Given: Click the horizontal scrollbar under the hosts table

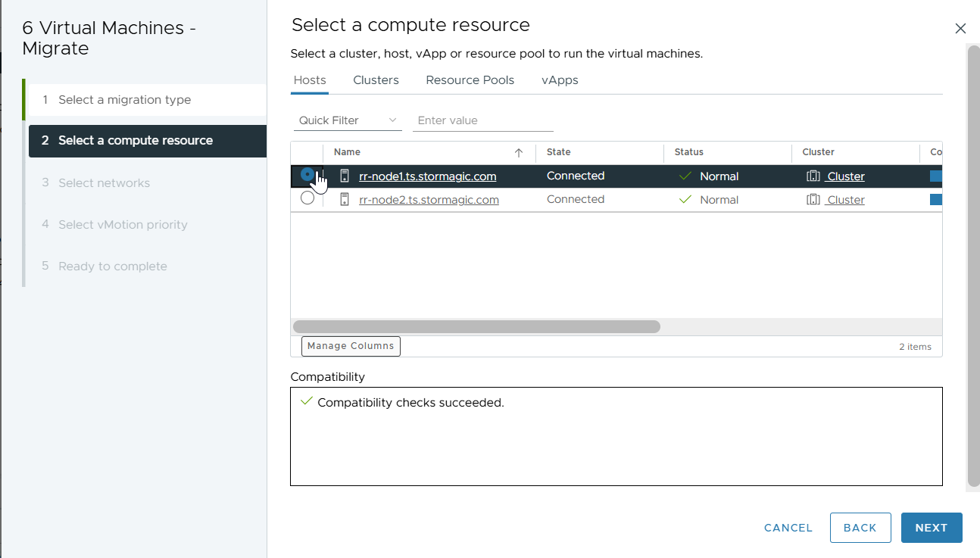Looking at the screenshot, I should pos(476,326).
